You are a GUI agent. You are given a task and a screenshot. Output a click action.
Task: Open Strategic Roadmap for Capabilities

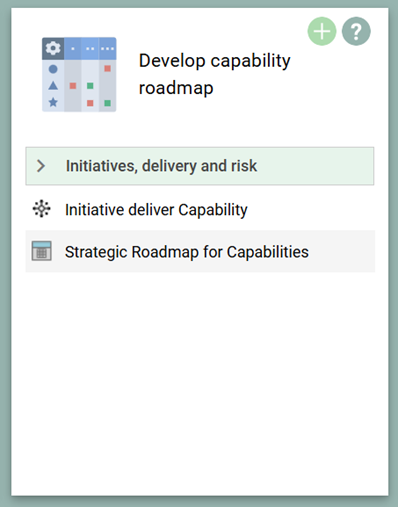coord(187,252)
